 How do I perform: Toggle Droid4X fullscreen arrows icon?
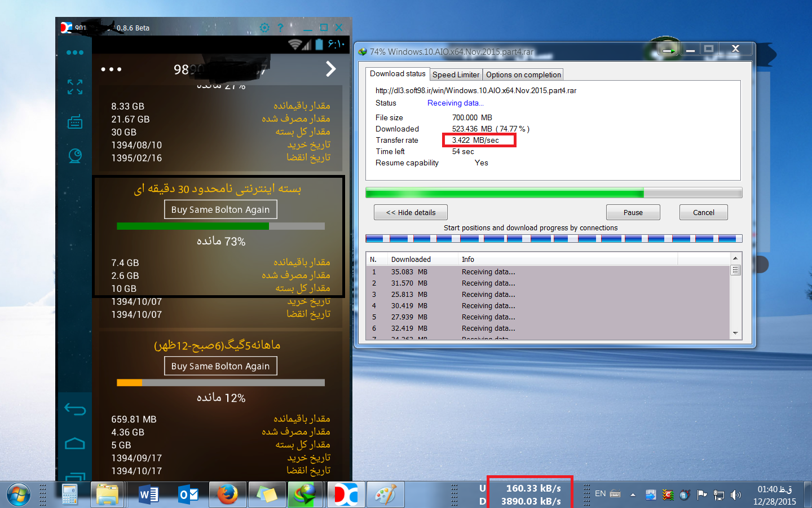[x=75, y=87]
